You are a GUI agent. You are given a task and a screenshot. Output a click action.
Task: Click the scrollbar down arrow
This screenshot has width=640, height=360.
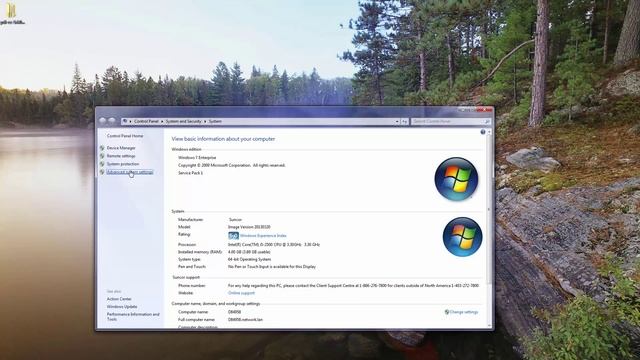[x=489, y=325]
